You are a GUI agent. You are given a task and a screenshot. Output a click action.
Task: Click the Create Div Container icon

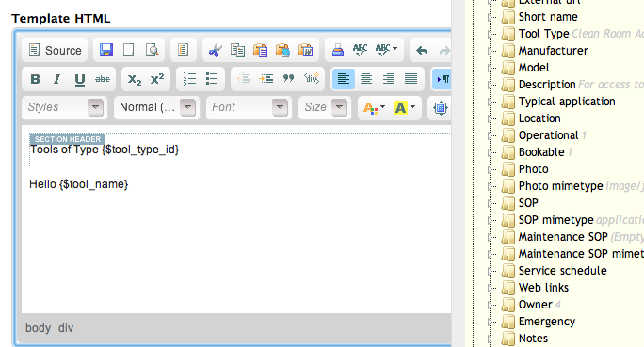312,79
